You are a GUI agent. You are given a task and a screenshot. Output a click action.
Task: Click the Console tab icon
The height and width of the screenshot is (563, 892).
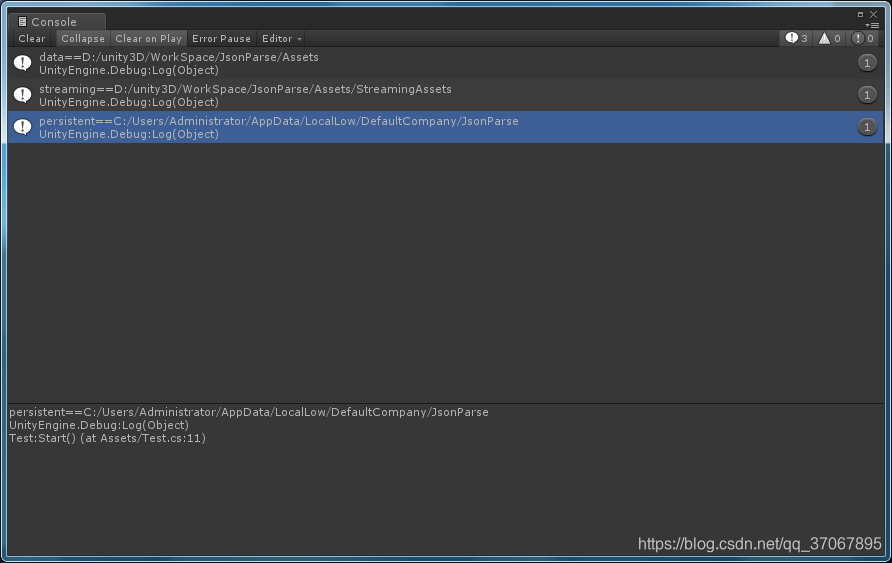(x=22, y=22)
